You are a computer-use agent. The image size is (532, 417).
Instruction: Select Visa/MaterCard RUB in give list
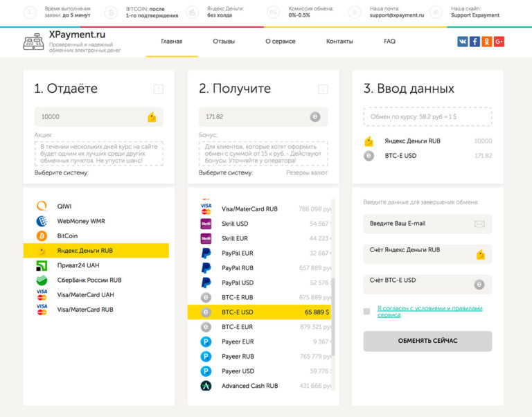click(x=96, y=310)
